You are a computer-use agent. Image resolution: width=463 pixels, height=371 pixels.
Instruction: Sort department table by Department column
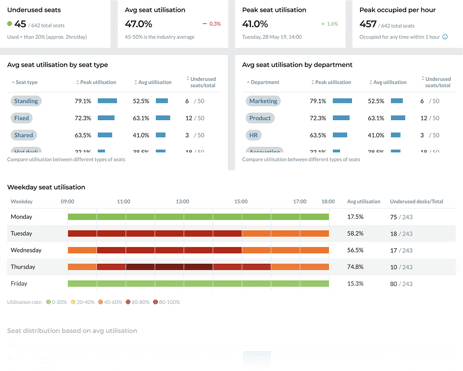point(263,82)
